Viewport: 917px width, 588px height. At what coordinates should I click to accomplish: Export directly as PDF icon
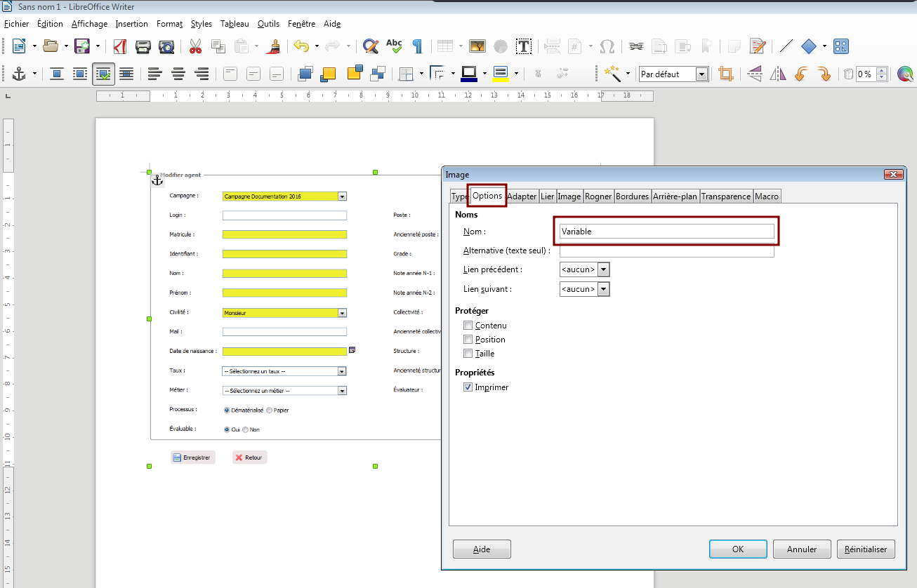tap(120, 46)
